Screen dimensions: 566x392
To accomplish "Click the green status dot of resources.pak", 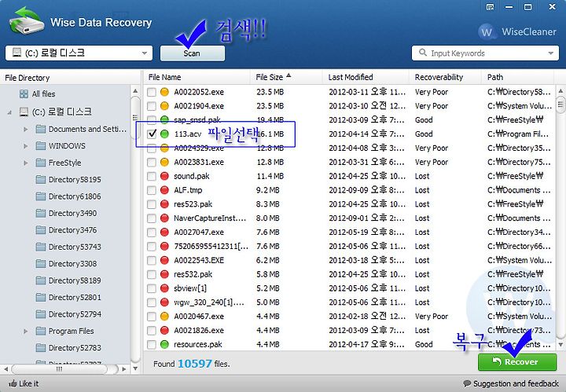I will pos(164,344).
